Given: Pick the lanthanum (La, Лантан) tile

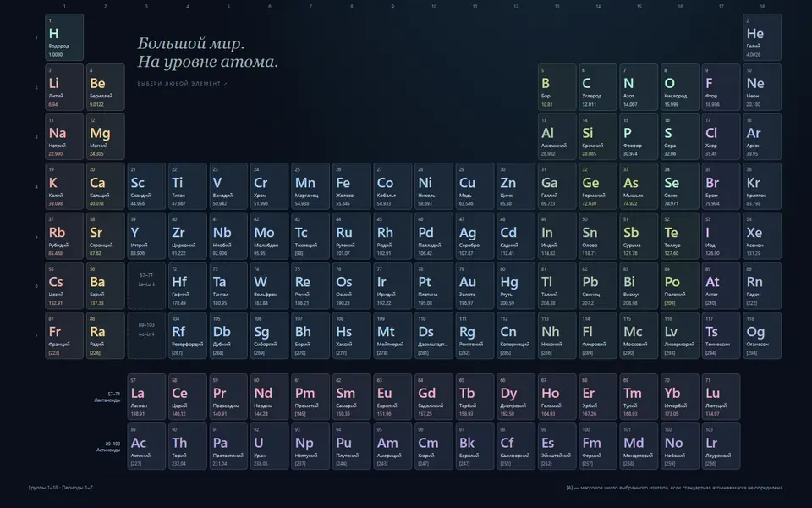Looking at the screenshot, I should coord(146,397).
